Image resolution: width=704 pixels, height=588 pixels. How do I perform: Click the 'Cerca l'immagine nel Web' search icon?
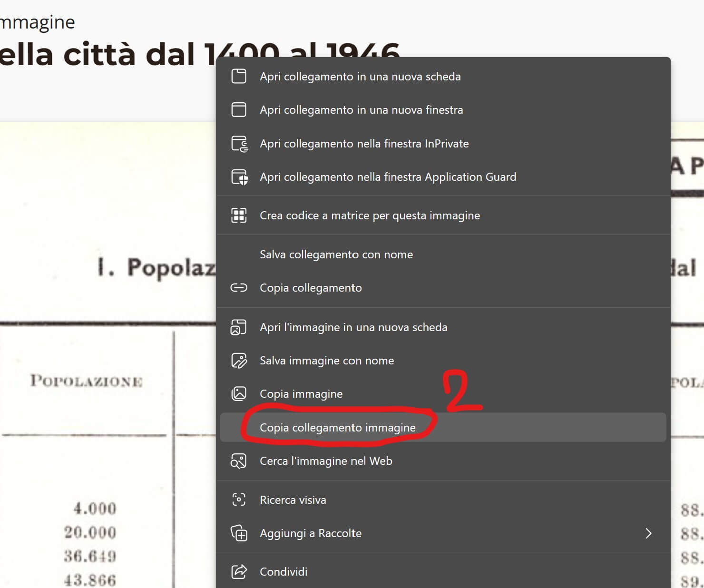tap(239, 461)
